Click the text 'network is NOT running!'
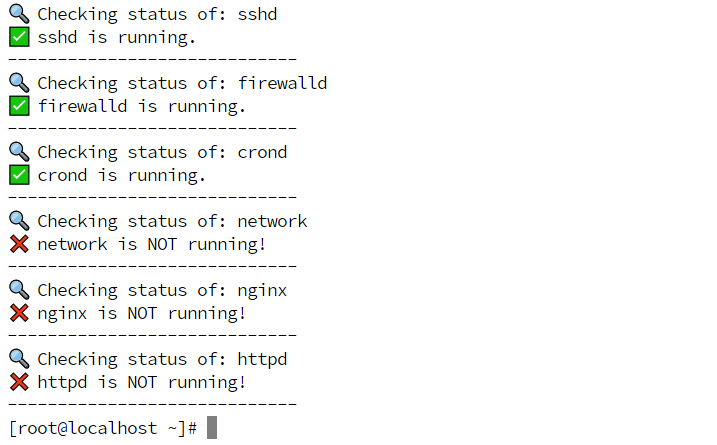The width and height of the screenshot is (717, 445). click(151, 244)
